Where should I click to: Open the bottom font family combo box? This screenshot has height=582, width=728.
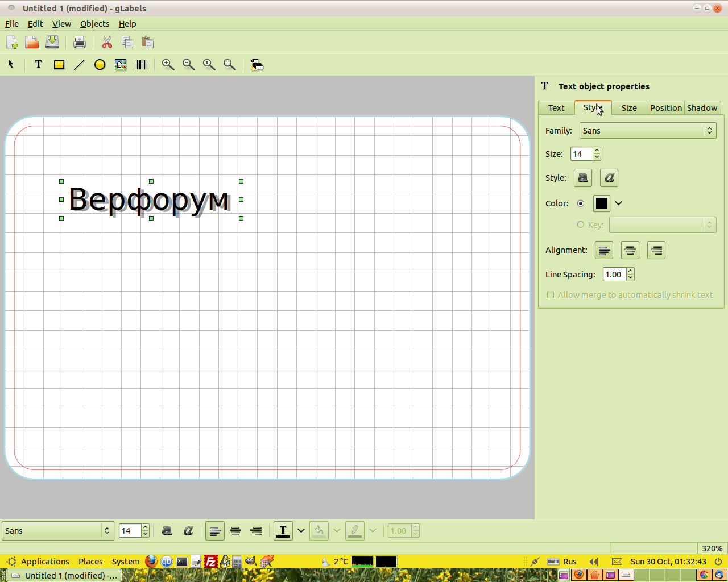point(57,531)
